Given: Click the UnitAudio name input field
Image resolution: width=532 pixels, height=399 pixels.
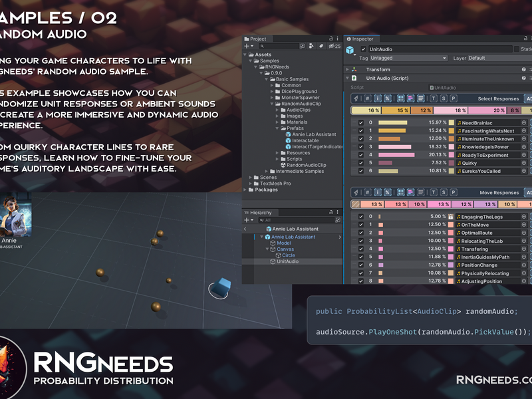Looking at the screenshot, I should click(440, 49).
